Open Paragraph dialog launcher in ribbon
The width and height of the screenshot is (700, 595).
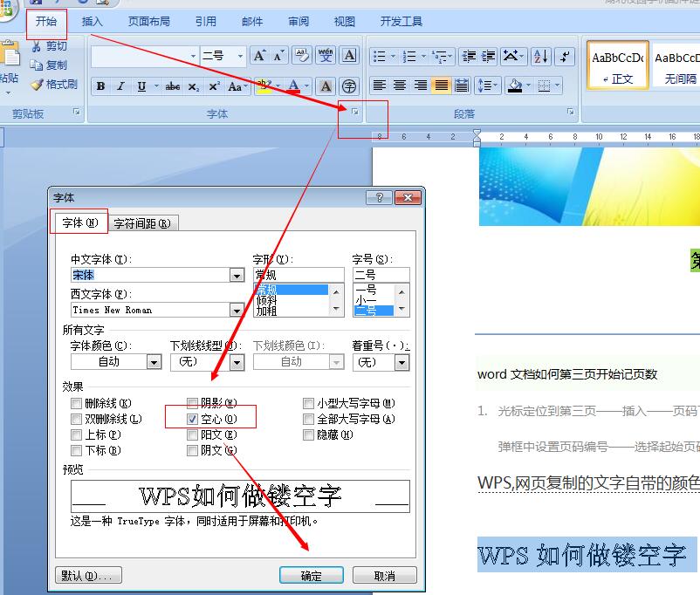click(x=571, y=112)
